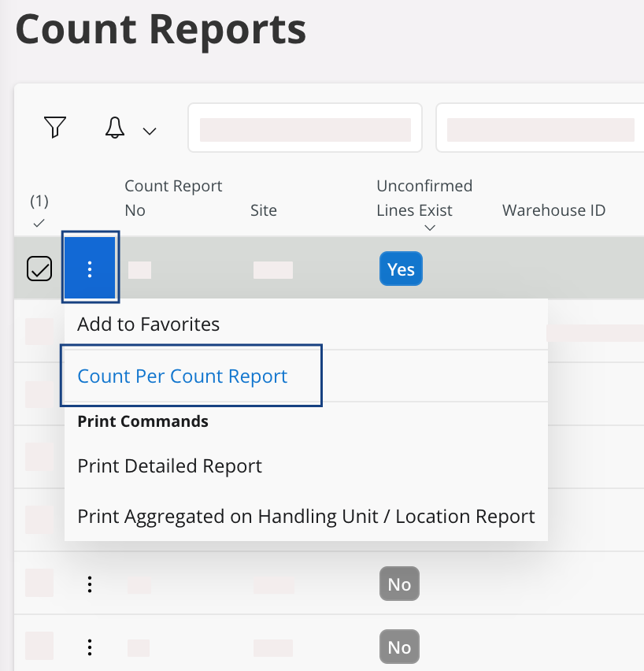Click the Count Report No column header
644x671 pixels.
(x=173, y=198)
